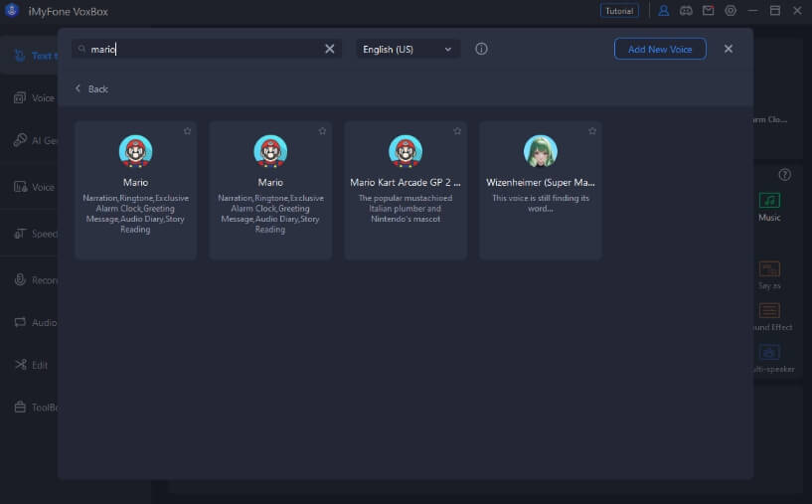Open the voice info icon
812x504 pixels.
[x=481, y=49]
